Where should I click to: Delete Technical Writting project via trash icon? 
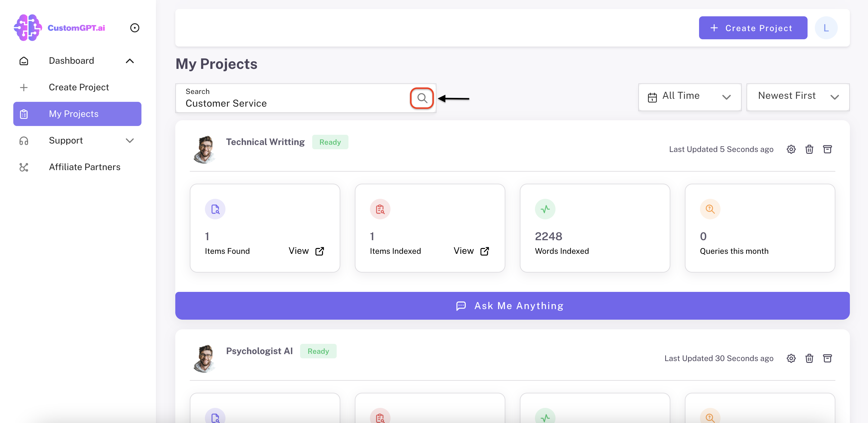click(809, 149)
